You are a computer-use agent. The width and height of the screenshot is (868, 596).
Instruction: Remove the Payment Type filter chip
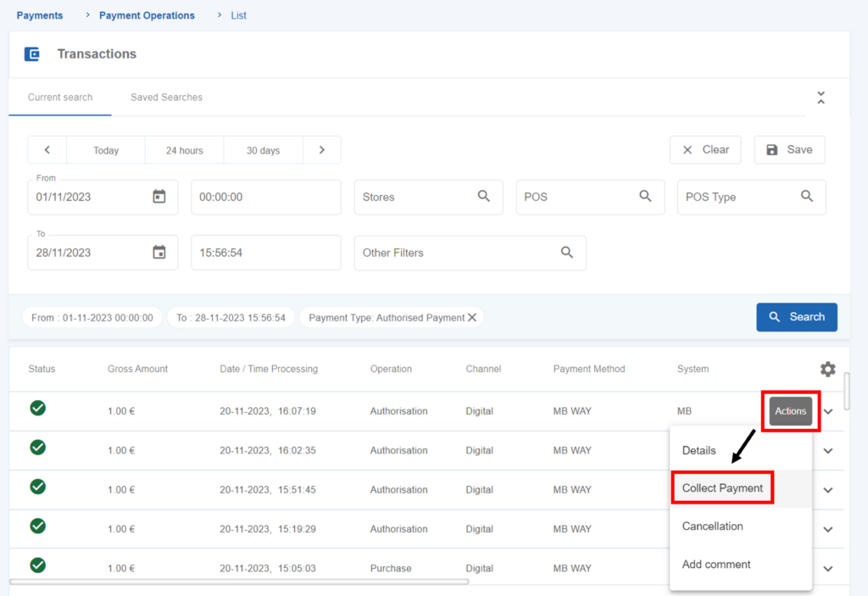coord(472,318)
